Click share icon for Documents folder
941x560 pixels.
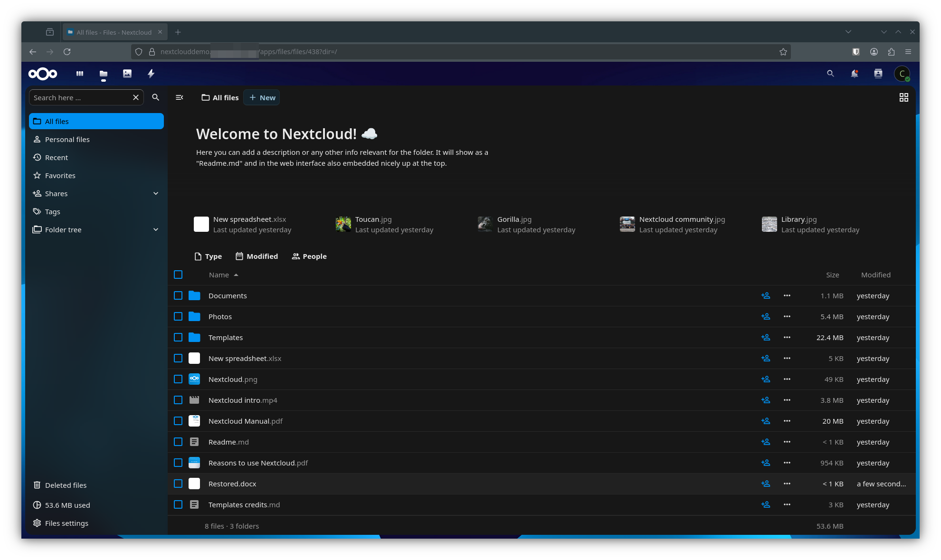(x=765, y=295)
